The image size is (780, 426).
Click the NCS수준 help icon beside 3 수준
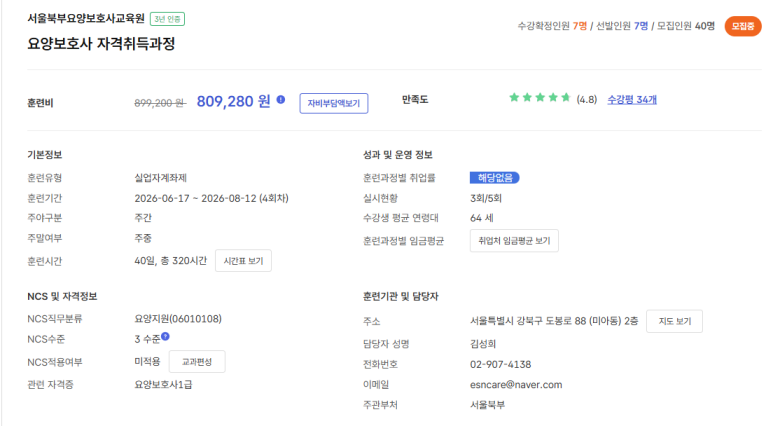(x=165, y=336)
